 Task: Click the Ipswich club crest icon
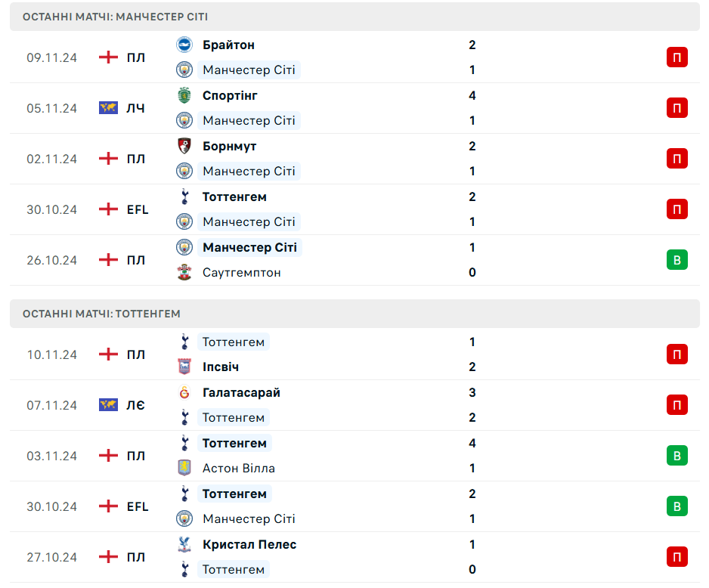(184, 367)
